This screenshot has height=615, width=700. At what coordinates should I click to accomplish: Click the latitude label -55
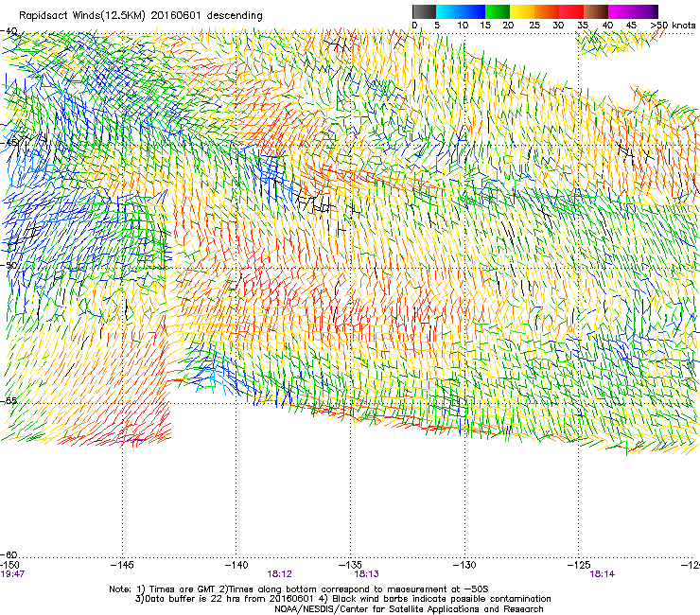9,400
